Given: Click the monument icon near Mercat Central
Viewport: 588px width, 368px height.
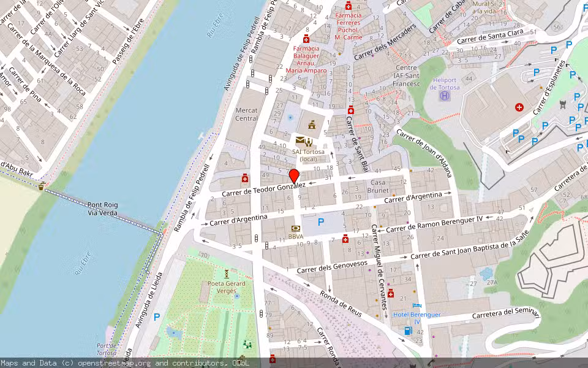Looking at the screenshot, I should [x=312, y=125].
